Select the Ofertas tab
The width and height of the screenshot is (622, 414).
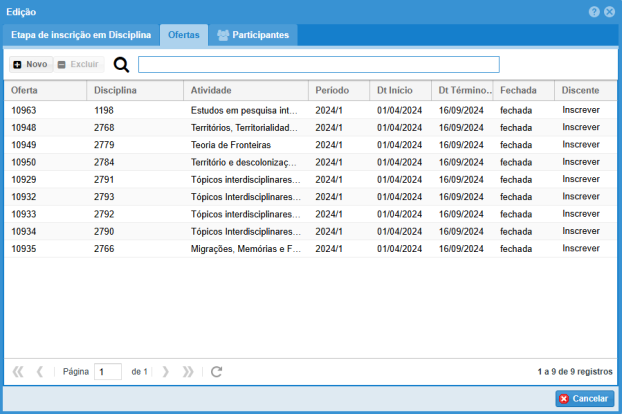click(183, 35)
